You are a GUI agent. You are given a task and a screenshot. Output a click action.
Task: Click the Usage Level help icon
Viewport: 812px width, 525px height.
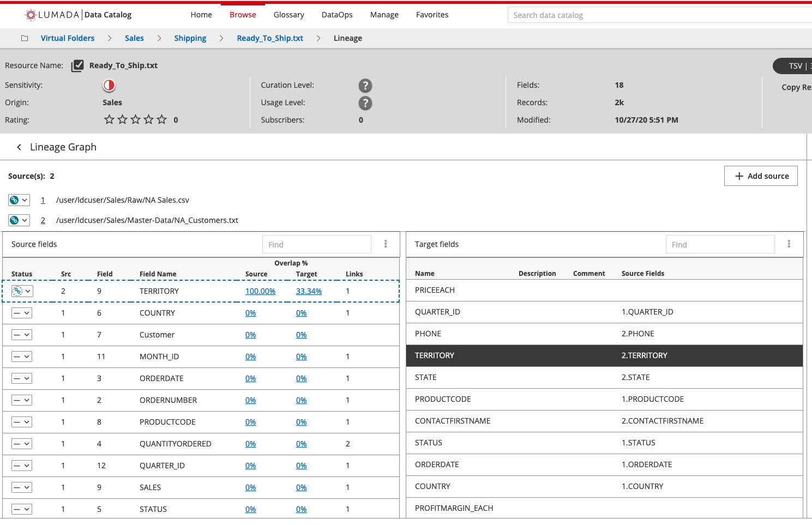click(x=365, y=103)
